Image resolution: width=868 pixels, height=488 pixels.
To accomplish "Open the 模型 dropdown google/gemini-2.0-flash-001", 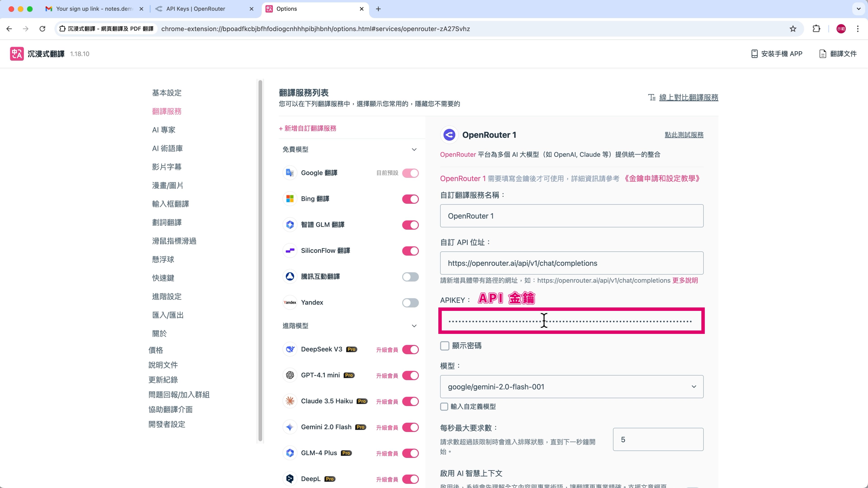I will (x=571, y=387).
